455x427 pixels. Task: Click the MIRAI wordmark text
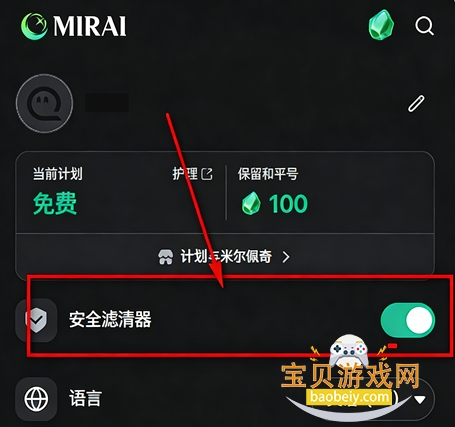(x=90, y=26)
